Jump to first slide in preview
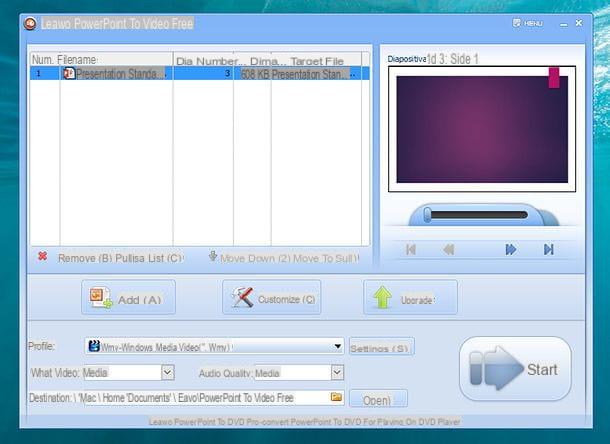The image size is (610, 444). pos(411,249)
